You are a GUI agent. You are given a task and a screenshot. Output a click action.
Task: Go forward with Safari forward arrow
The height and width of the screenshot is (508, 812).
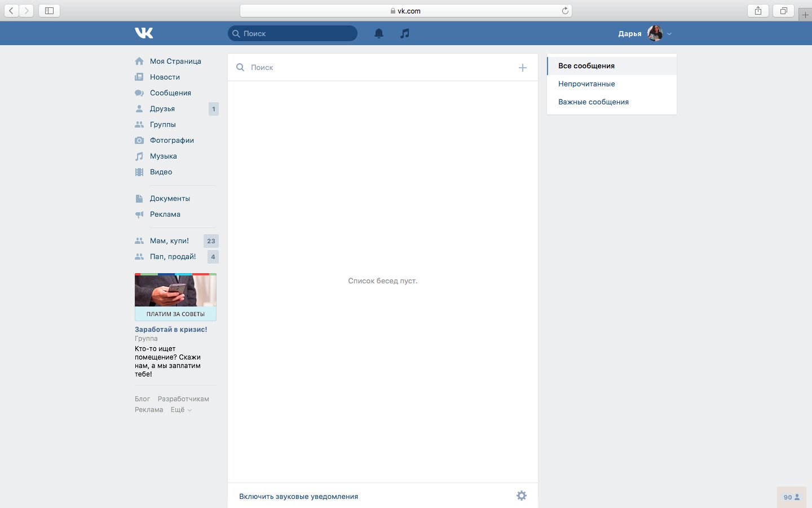(27, 10)
